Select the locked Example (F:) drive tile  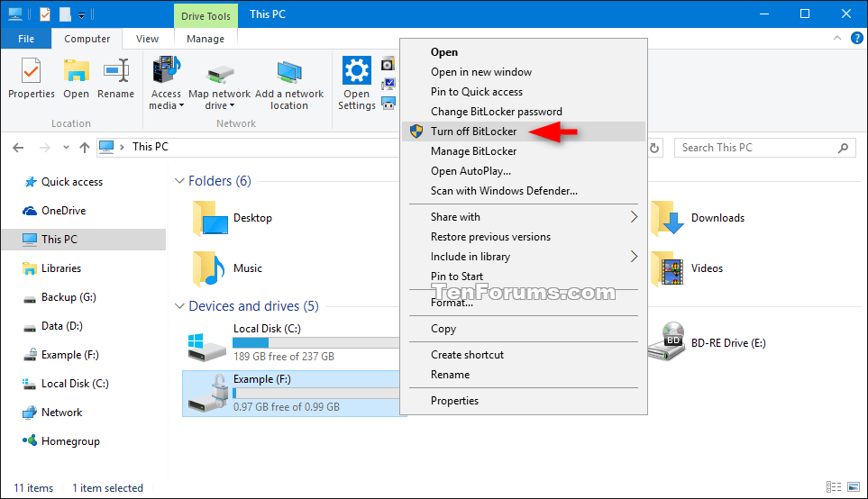292,394
